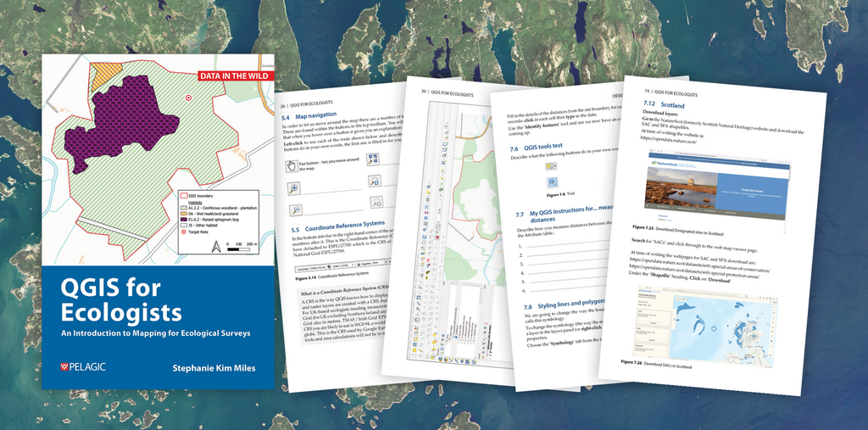Screen dimensions: 868x430
Task: Click the zoom in magnifier icon
Action: (294, 188)
